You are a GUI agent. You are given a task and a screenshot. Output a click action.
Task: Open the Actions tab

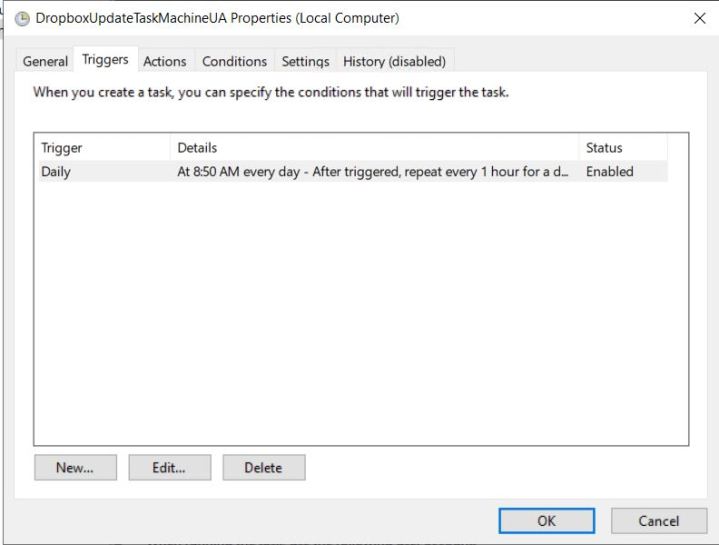[x=164, y=61]
